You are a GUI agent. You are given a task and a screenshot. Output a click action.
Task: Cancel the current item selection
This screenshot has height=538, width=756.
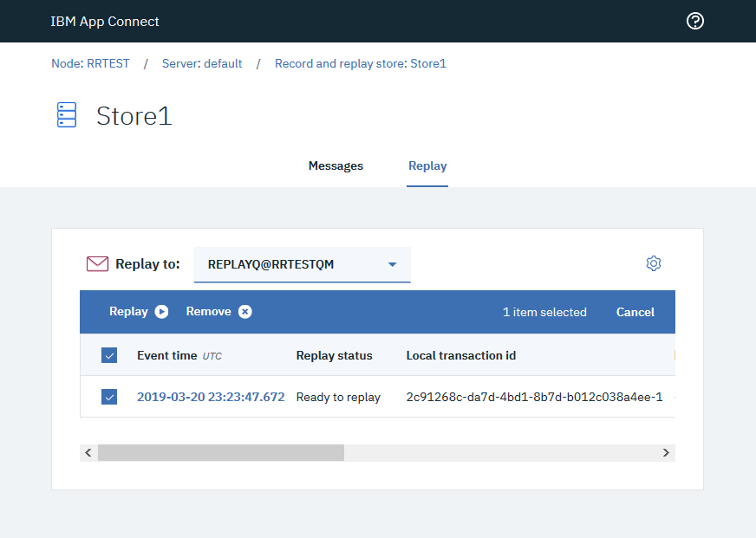tap(635, 312)
